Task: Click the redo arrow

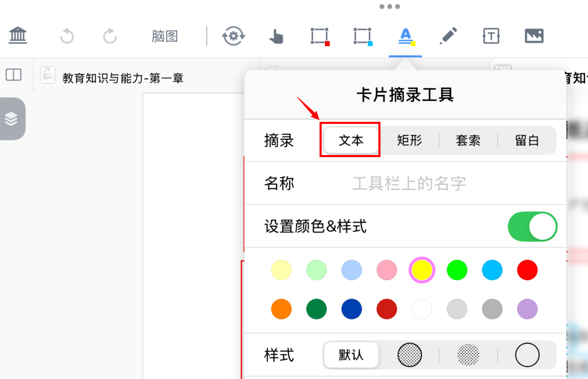Action: coord(110,36)
